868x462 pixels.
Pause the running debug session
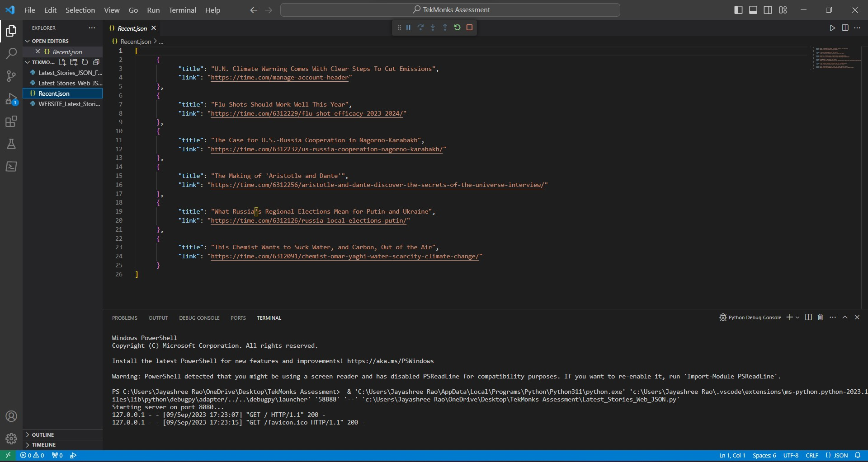click(x=408, y=28)
